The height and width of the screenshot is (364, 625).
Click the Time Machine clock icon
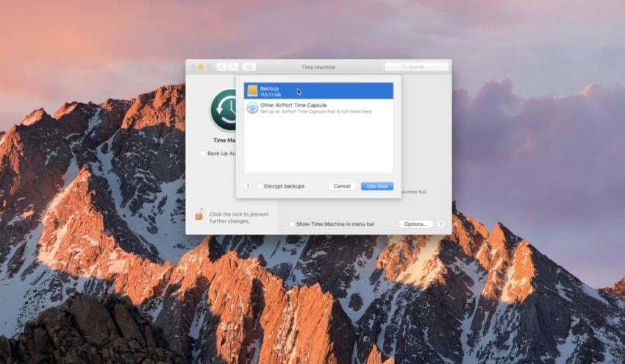pos(224,110)
